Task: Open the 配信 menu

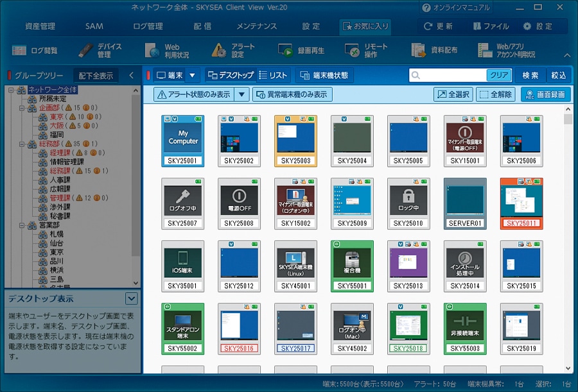Action: [x=202, y=26]
